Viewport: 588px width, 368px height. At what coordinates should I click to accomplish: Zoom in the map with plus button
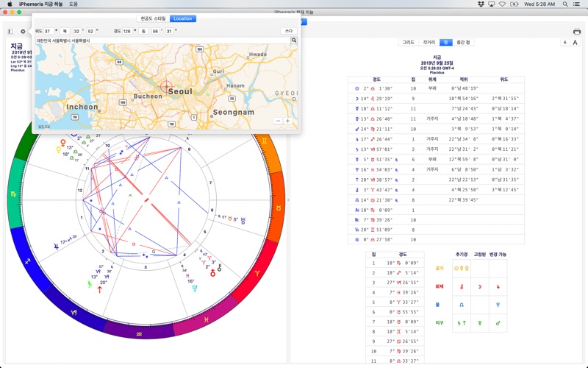click(x=287, y=121)
